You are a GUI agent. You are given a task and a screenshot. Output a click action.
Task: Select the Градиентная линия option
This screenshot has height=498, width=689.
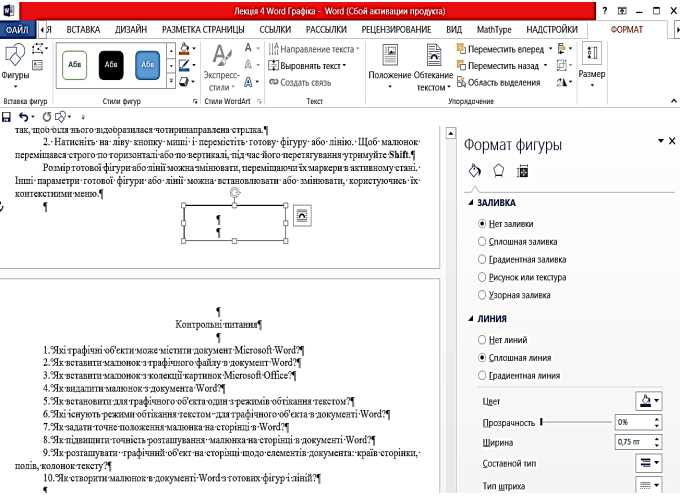(482, 375)
